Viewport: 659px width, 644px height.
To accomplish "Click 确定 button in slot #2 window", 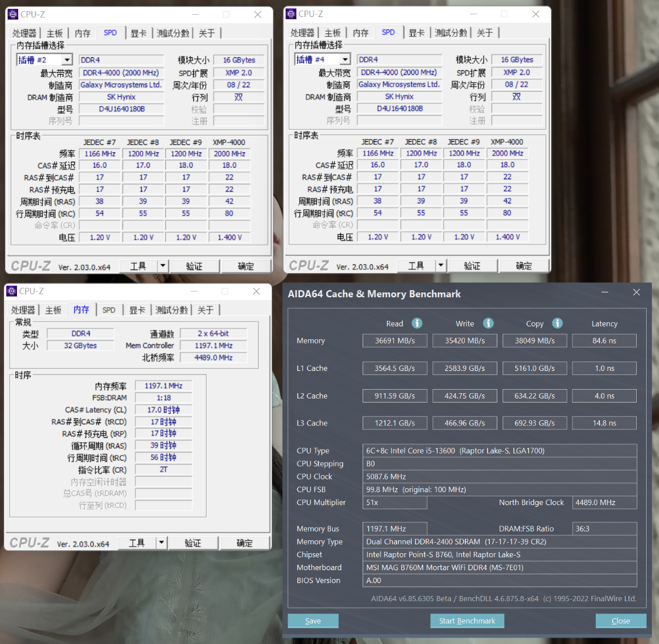I will 246,266.
